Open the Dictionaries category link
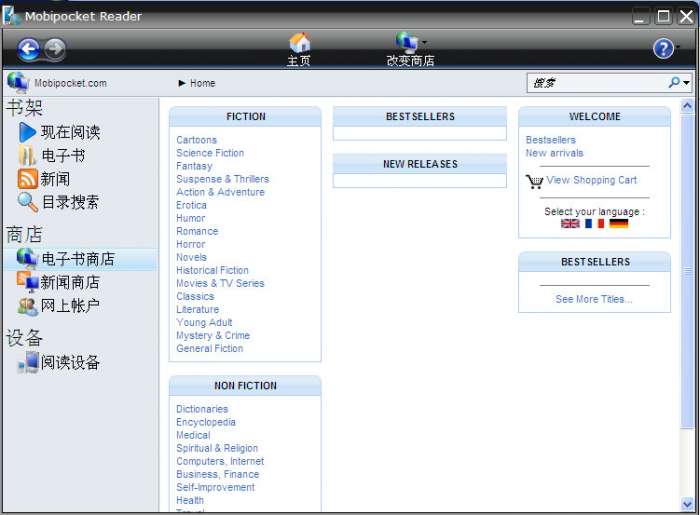 click(x=202, y=409)
